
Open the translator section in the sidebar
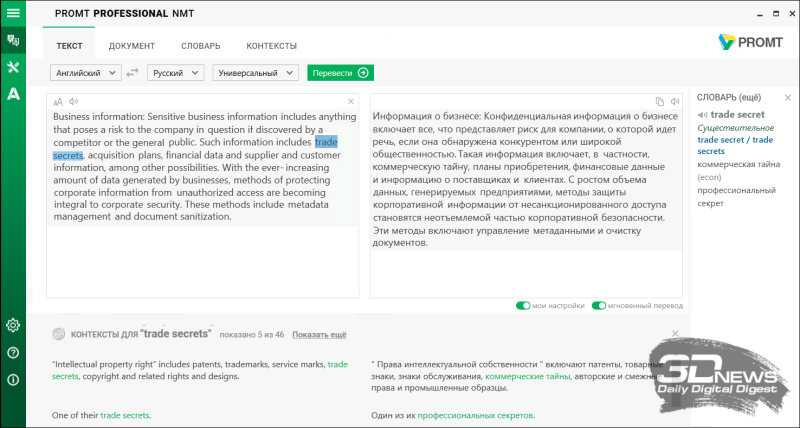(x=13, y=40)
